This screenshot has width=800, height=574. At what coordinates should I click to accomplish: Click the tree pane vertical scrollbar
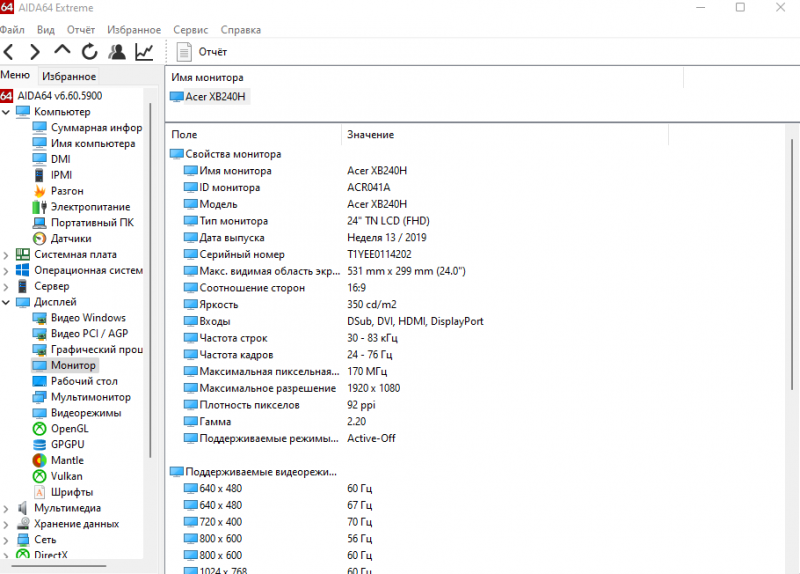click(x=150, y=280)
